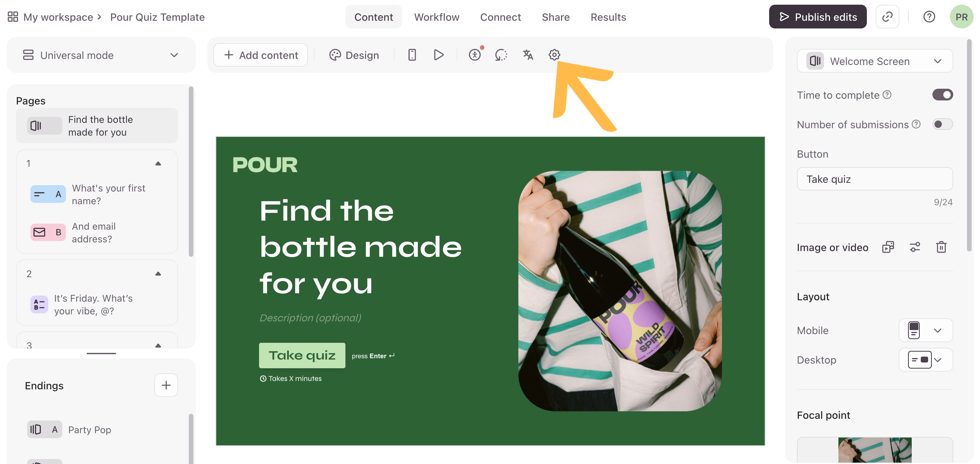Click the focal point image thumbnail
The height and width of the screenshot is (464, 980).
pos(875,450)
